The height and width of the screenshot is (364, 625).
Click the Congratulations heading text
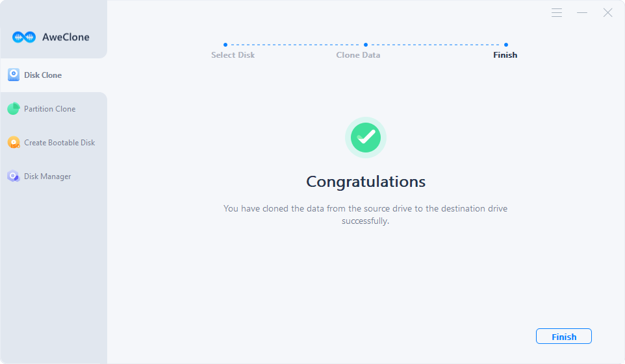pyautogui.click(x=366, y=182)
